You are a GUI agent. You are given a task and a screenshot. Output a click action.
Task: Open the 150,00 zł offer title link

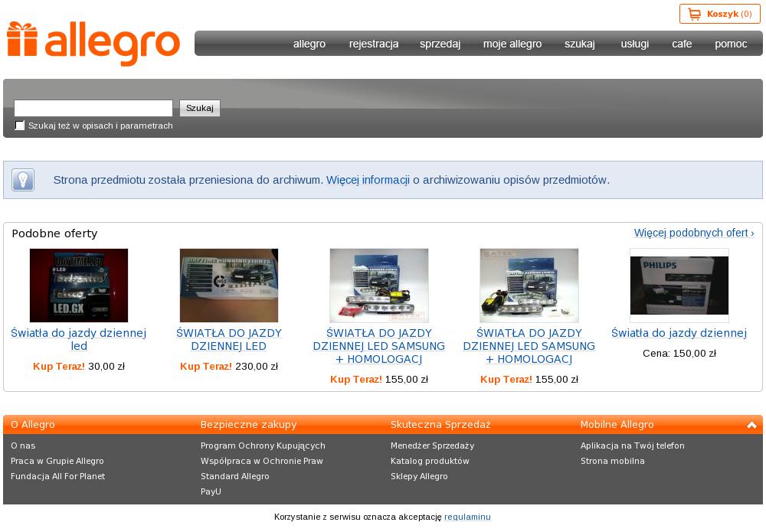(679, 333)
